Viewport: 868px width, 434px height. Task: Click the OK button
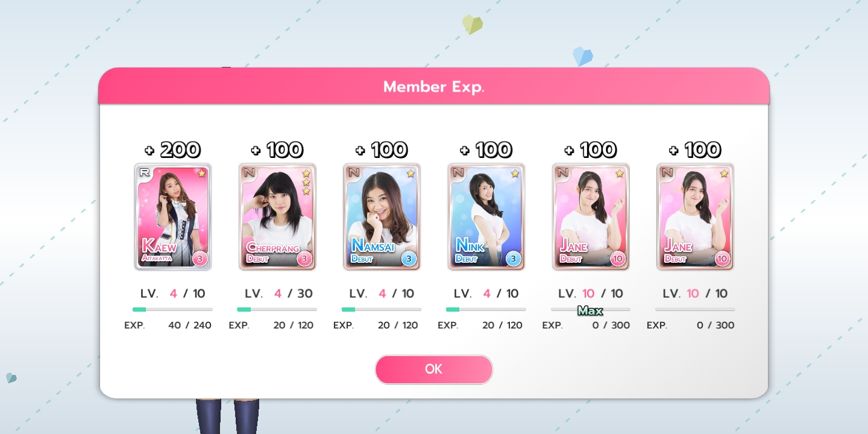click(x=433, y=370)
